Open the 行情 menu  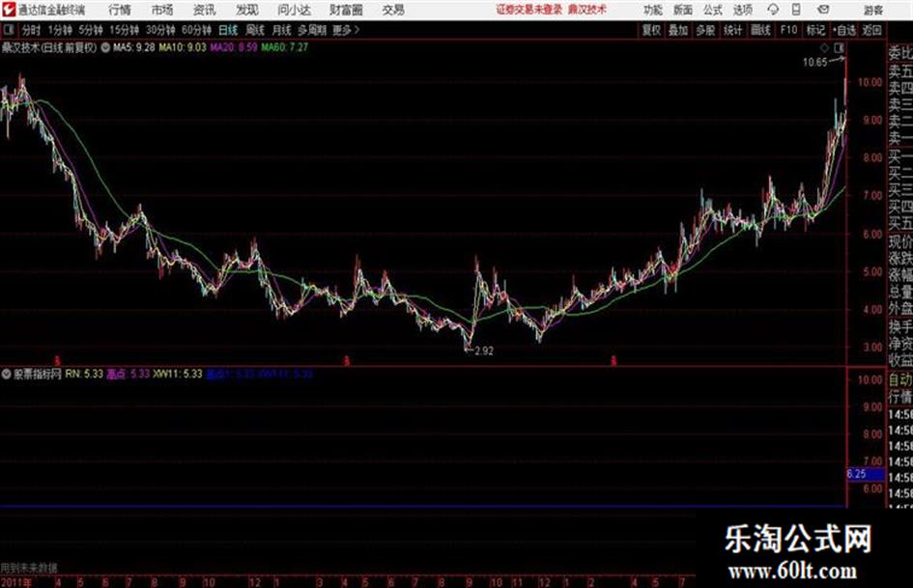(x=120, y=10)
